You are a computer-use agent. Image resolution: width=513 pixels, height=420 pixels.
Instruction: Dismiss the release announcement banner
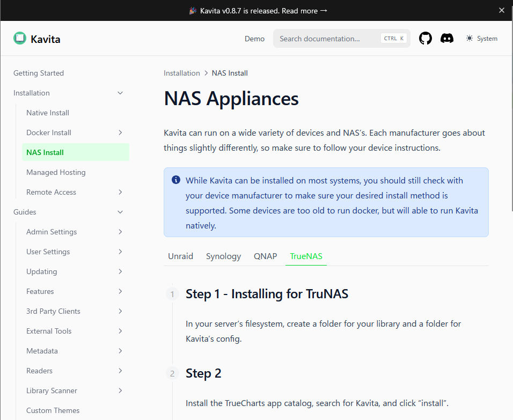(x=502, y=11)
